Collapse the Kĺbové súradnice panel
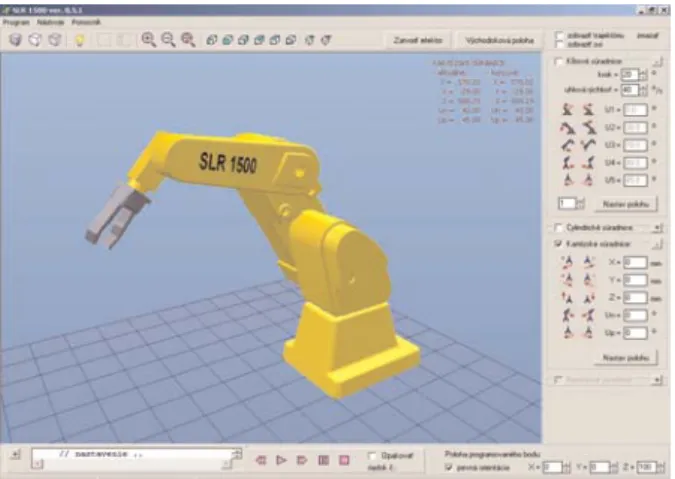The height and width of the screenshot is (479, 675). [657, 62]
